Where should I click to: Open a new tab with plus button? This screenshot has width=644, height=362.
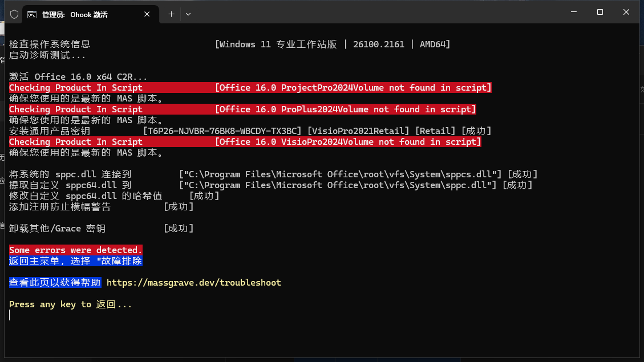[171, 14]
